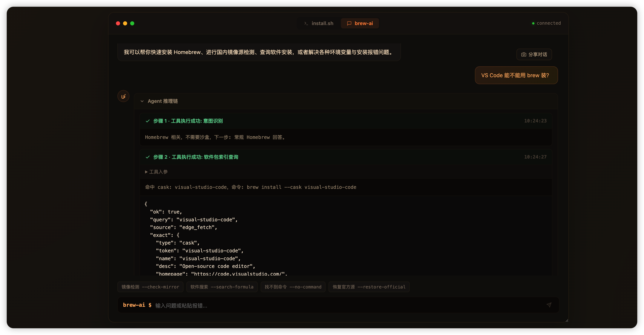644x335 pixels.
Task: Click the Agent 推理链 header label
Action: coord(162,101)
